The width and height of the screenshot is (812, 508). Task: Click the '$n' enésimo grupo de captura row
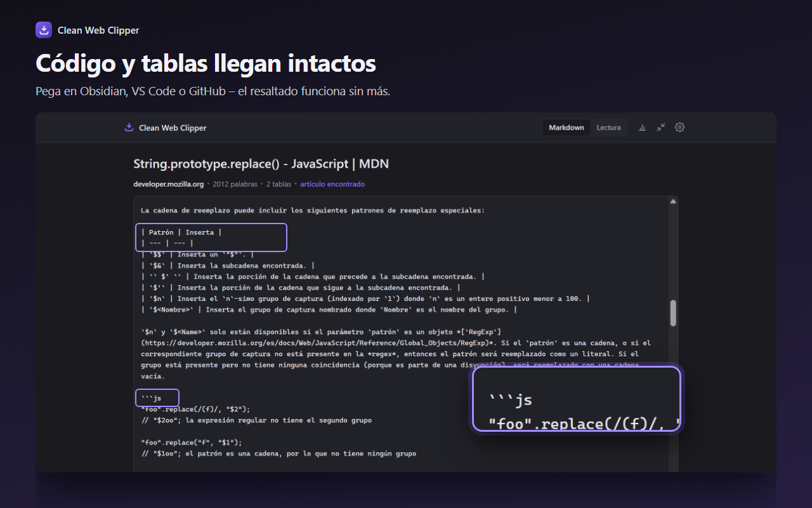point(365,298)
